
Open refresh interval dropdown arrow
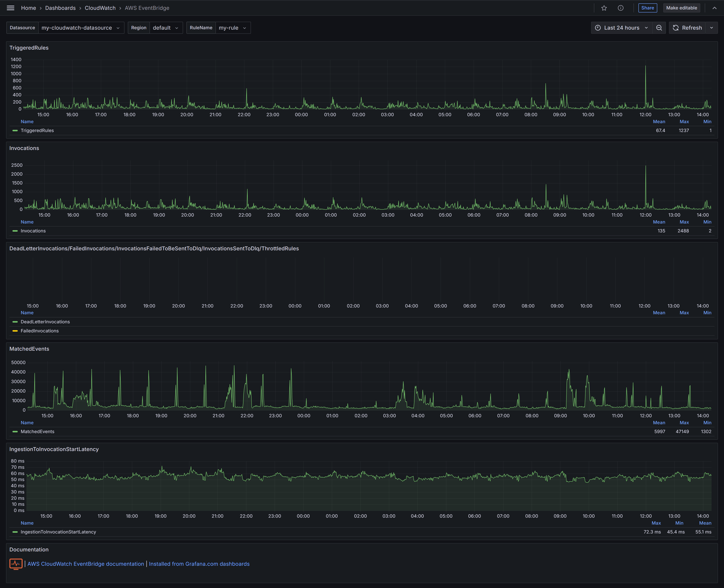coord(711,28)
